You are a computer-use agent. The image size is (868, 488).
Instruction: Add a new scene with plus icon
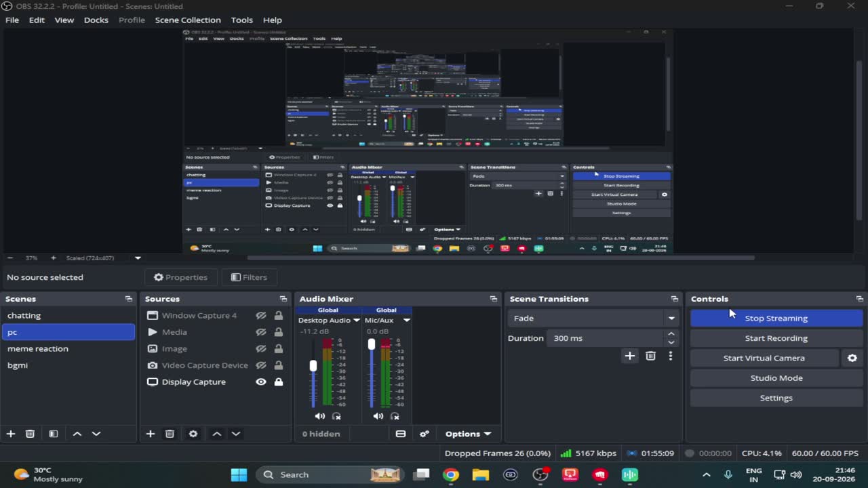point(11,434)
